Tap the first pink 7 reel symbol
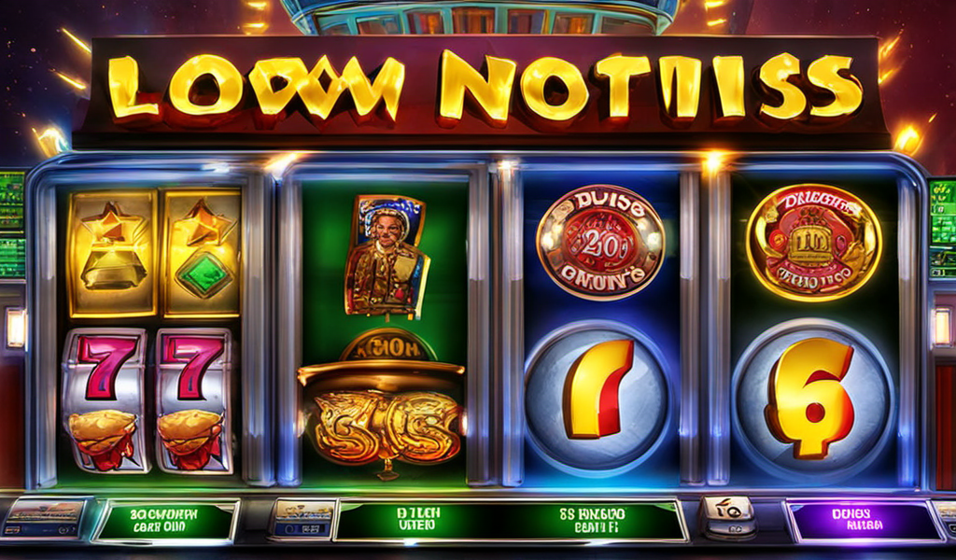Viewport: 956px width, 560px height. (105, 399)
